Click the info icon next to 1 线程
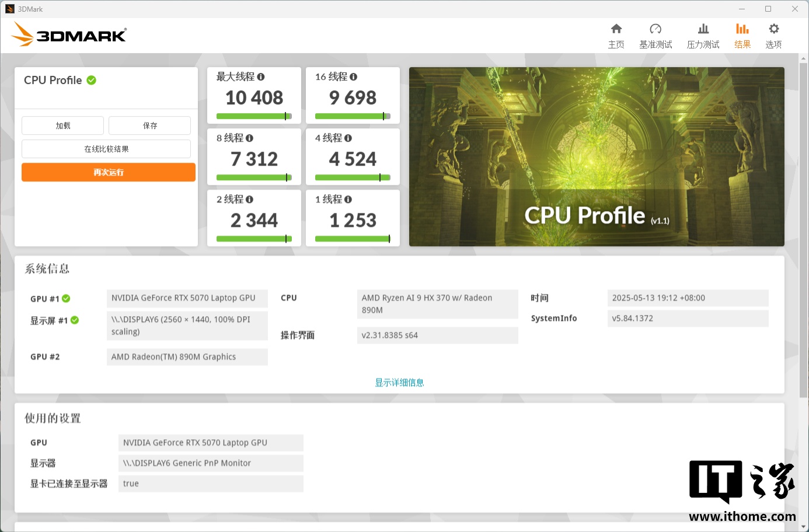Viewport: 809px width, 532px height. (x=348, y=199)
